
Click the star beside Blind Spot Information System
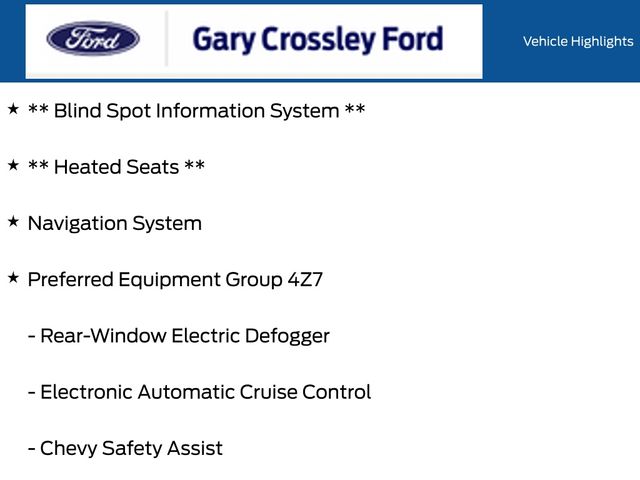[x=13, y=109]
